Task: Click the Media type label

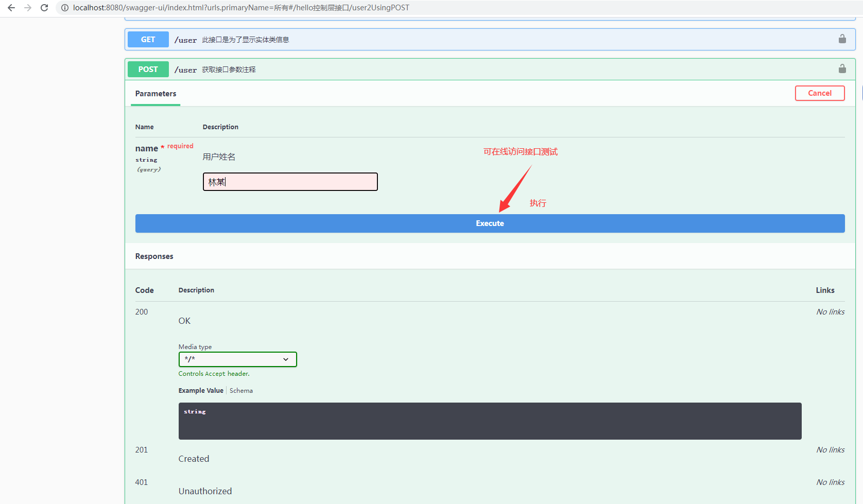Action: 195,347
